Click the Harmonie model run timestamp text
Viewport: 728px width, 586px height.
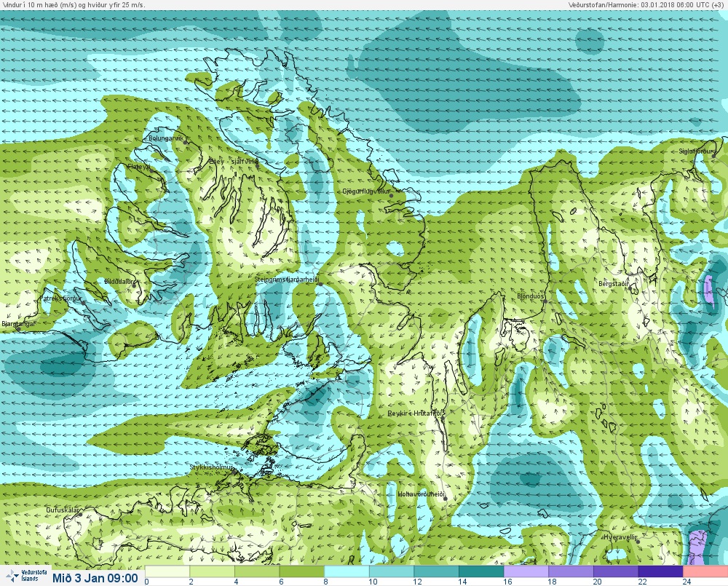[646, 4]
